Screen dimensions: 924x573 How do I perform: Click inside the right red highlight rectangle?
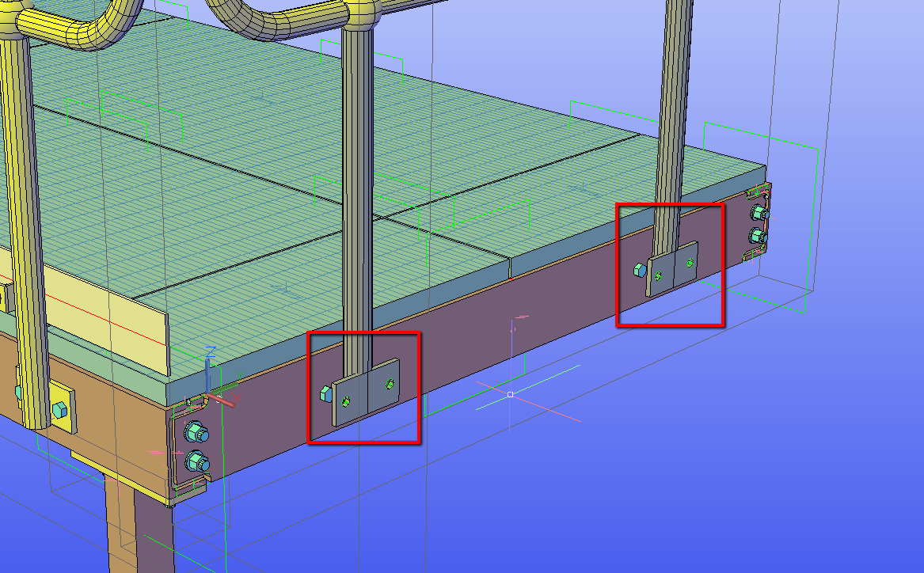point(669,265)
